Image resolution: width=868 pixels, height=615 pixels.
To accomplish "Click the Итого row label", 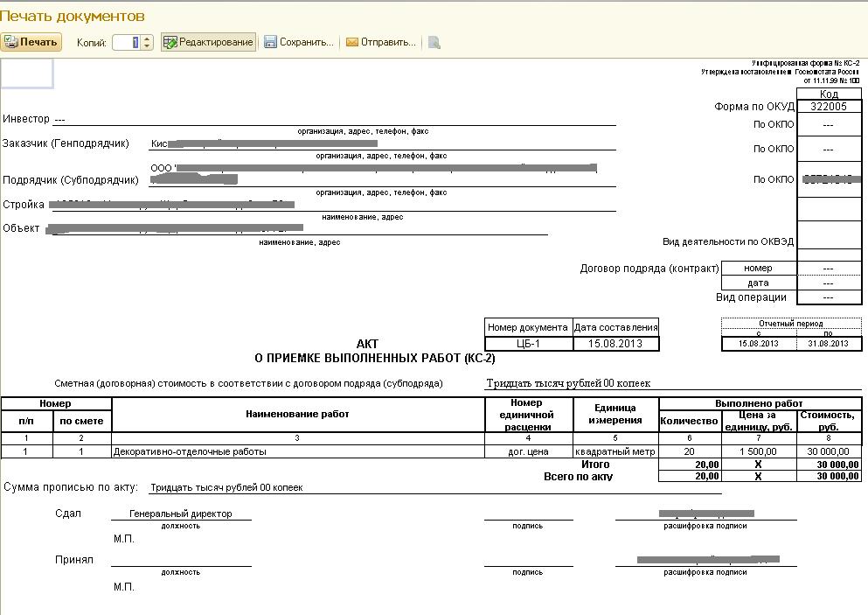I will point(595,465).
